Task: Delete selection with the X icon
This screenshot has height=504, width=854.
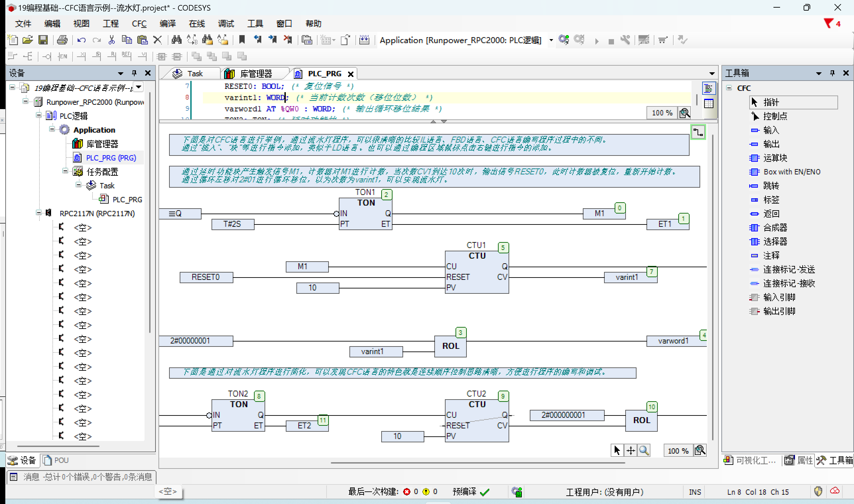Action: (x=157, y=40)
